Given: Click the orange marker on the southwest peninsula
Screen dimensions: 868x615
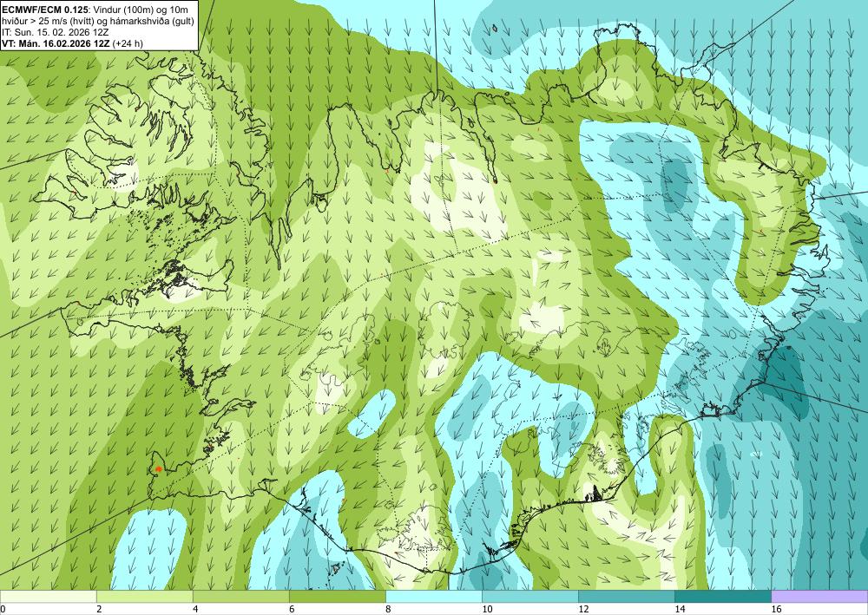Looking at the screenshot, I should (158, 469).
